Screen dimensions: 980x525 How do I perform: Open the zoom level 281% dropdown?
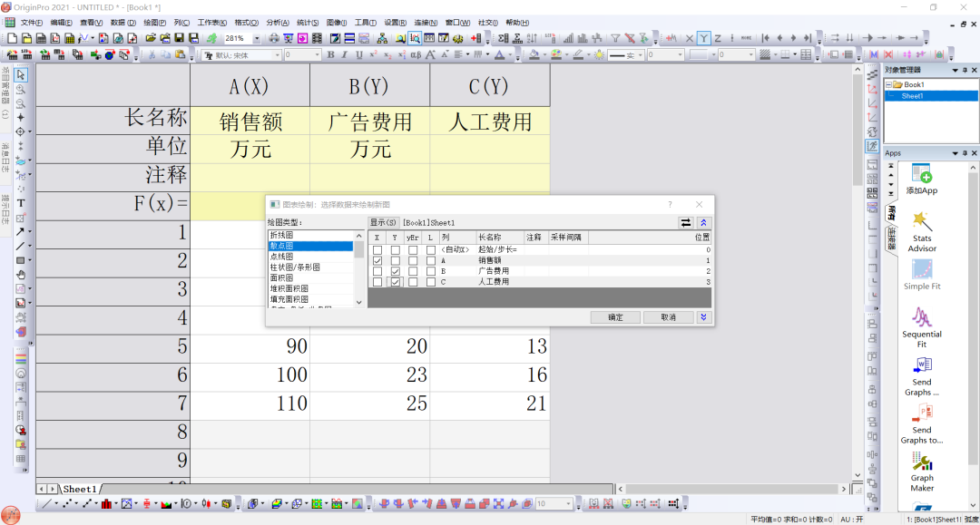[x=257, y=38]
